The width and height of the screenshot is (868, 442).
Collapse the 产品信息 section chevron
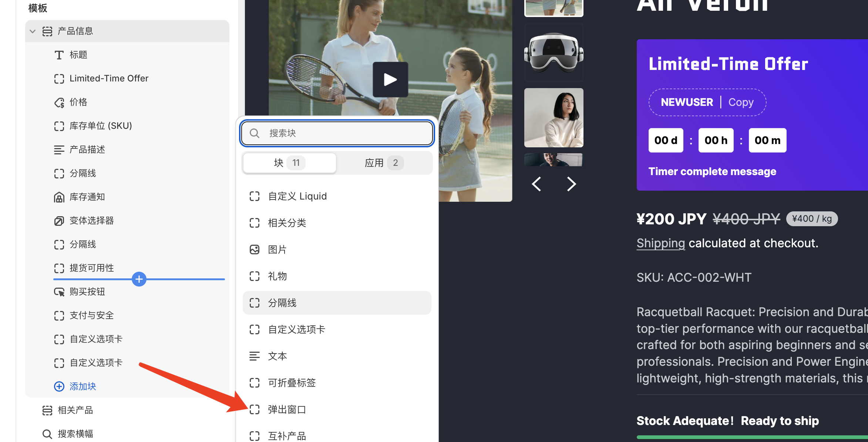(33, 31)
